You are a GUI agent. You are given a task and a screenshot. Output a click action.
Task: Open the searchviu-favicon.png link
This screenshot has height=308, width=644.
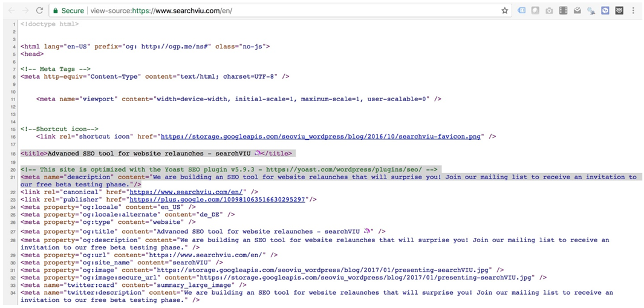[320, 136]
